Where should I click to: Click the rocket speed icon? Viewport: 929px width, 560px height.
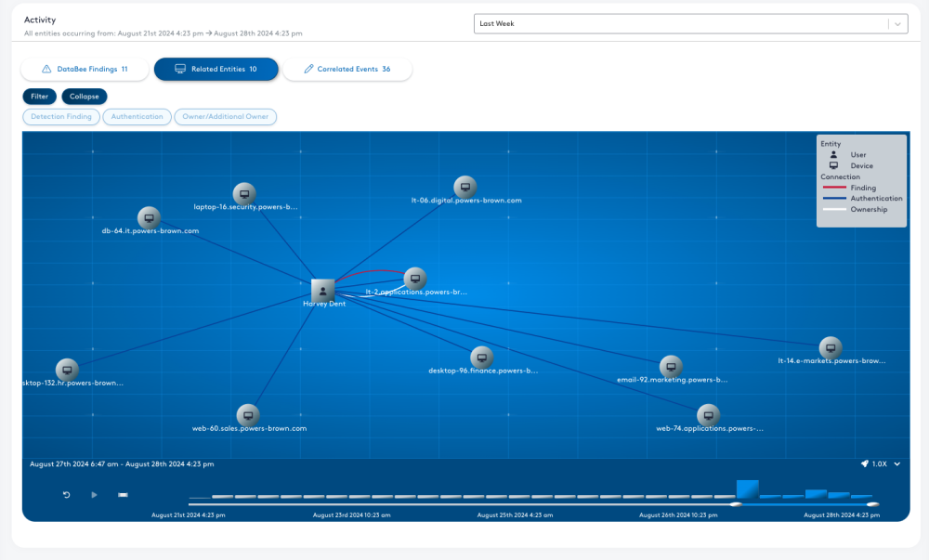click(864, 464)
